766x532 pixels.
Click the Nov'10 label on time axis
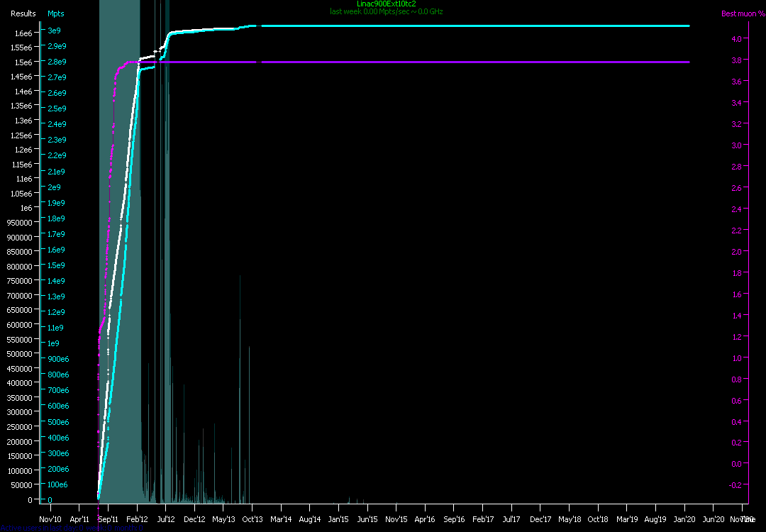(x=50, y=519)
